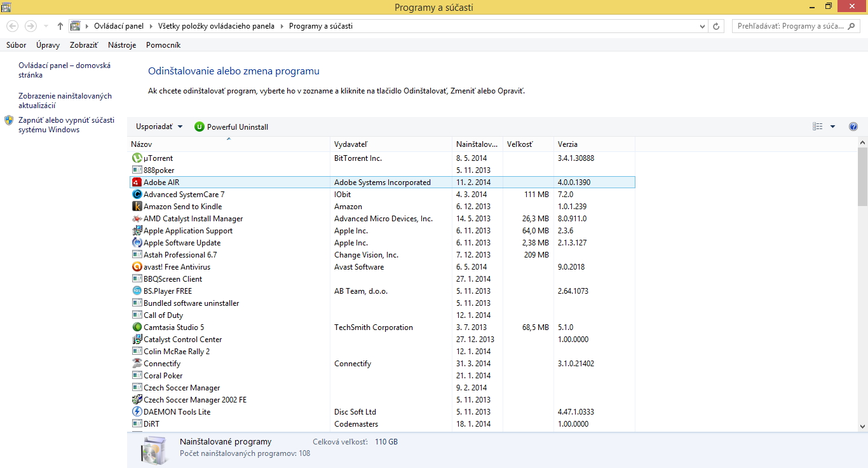
Task: Open Zapnúť alebo vypnúť súčasti systému Windows
Action: (x=67, y=125)
